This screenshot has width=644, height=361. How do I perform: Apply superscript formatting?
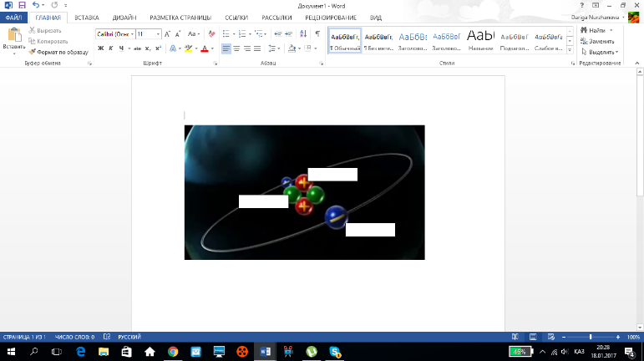[158, 48]
